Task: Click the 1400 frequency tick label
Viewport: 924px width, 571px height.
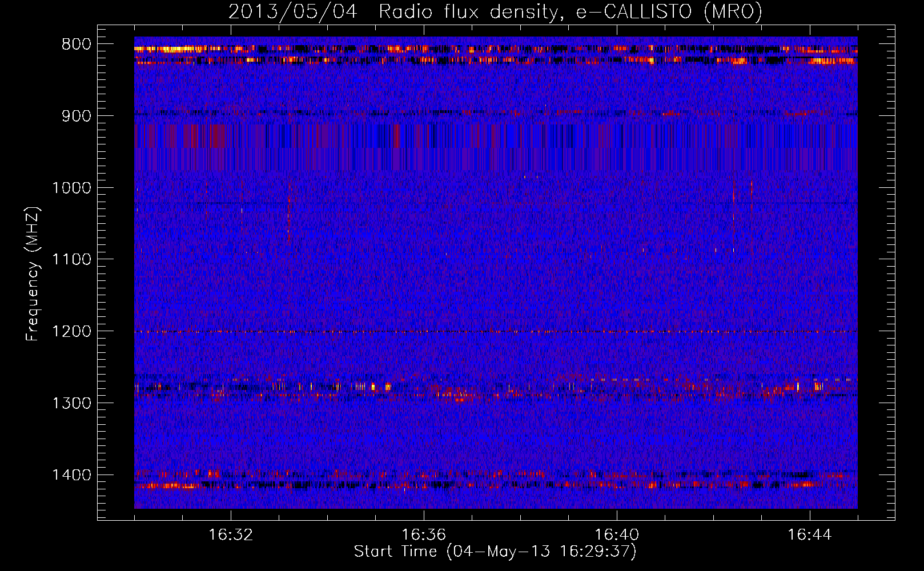Action: [71, 475]
